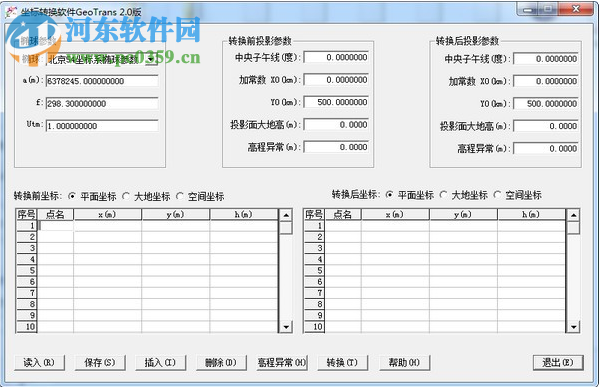Screen dimensions: 599x387
Task: Click the left table h(m) column header
Action: (244, 215)
